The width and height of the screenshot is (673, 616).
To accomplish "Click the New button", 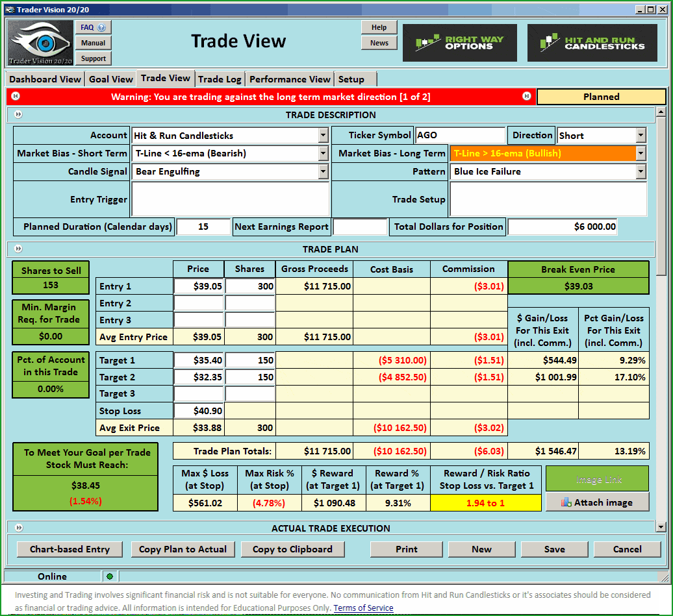I will (x=481, y=549).
